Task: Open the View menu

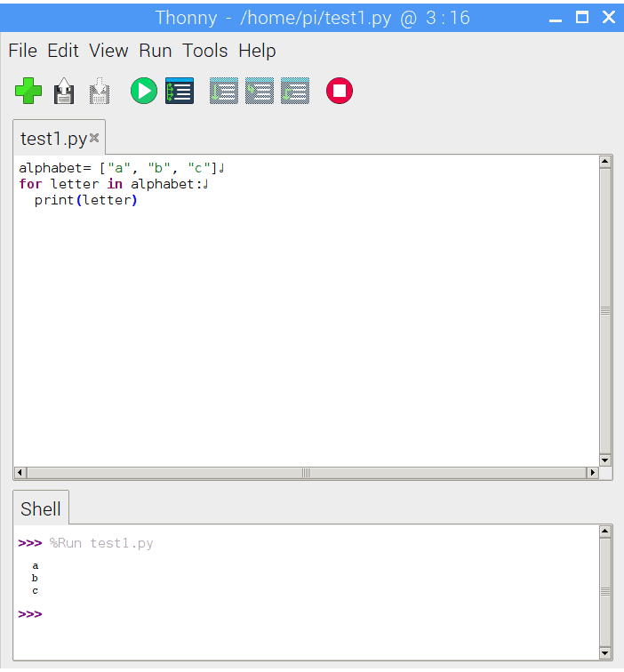Action: [x=108, y=51]
